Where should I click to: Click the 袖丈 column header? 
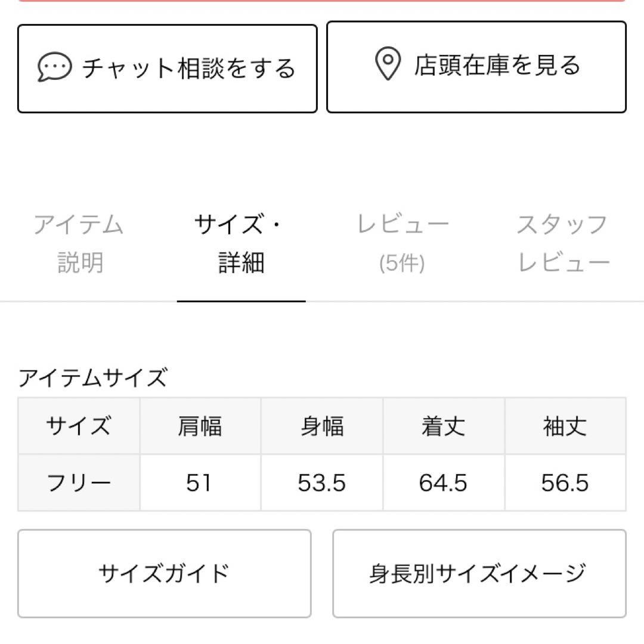(565, 426)
